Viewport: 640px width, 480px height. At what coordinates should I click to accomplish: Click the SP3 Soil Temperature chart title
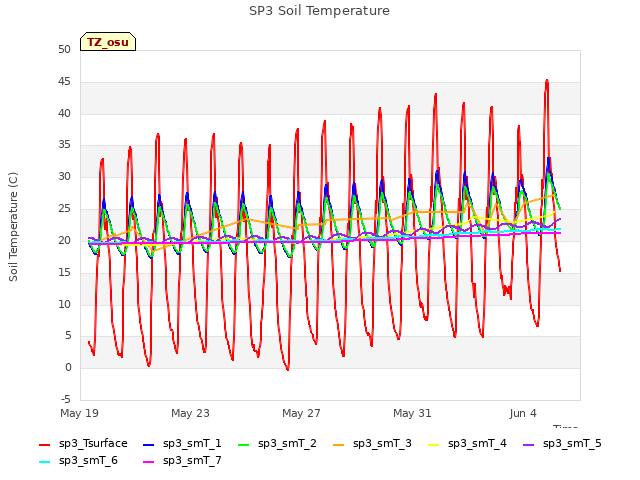pos(319,11)
